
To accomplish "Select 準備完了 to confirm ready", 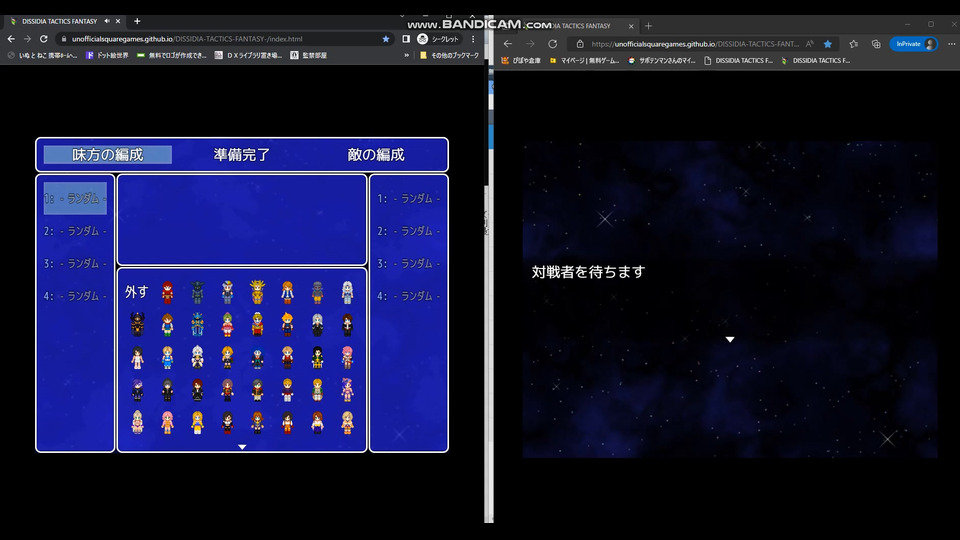I will click(x=241, y=155).
